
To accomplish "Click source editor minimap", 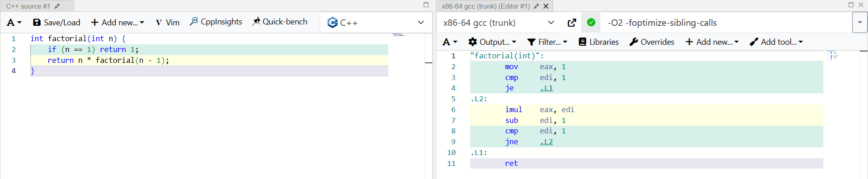I will pos(399,35).
